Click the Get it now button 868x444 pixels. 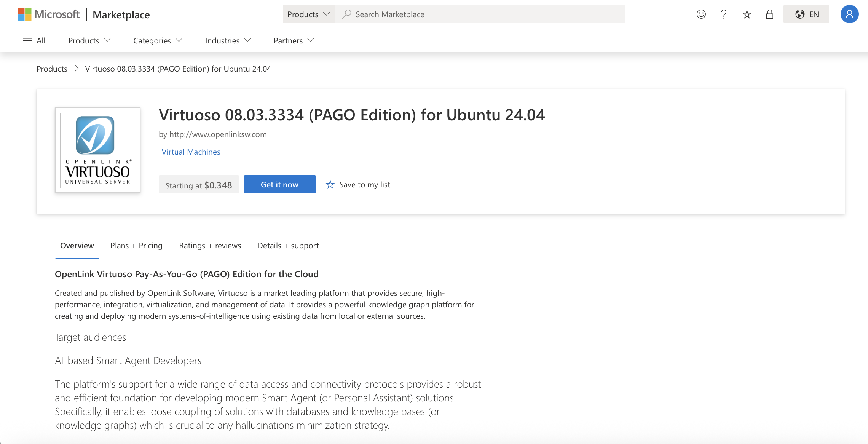[x=279, y=184]
